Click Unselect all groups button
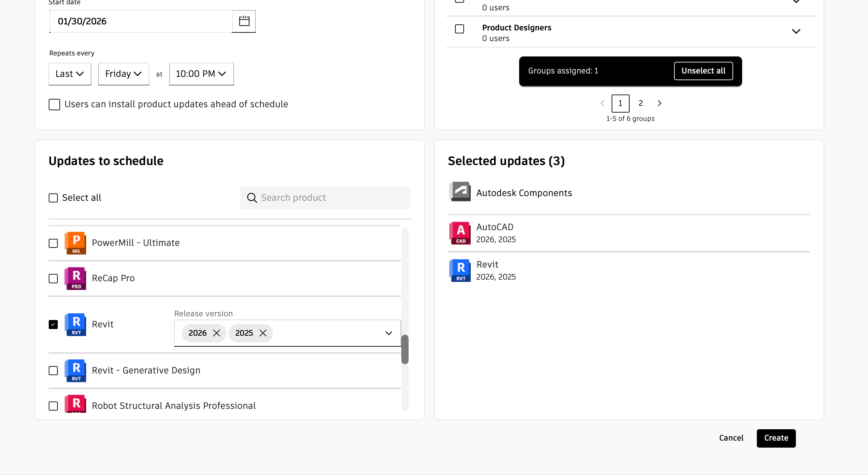This screenshot has height=475, width=868. (x=703, y=71)
